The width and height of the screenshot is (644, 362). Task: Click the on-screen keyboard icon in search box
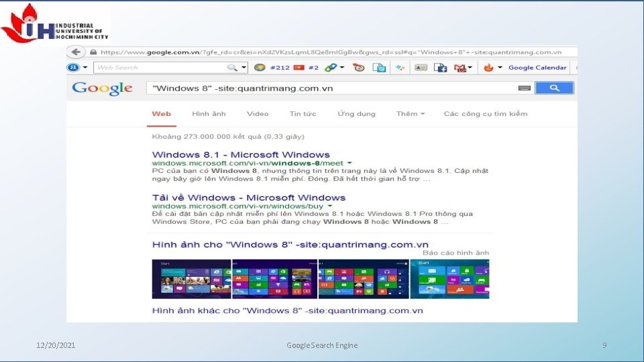(524, 88)
